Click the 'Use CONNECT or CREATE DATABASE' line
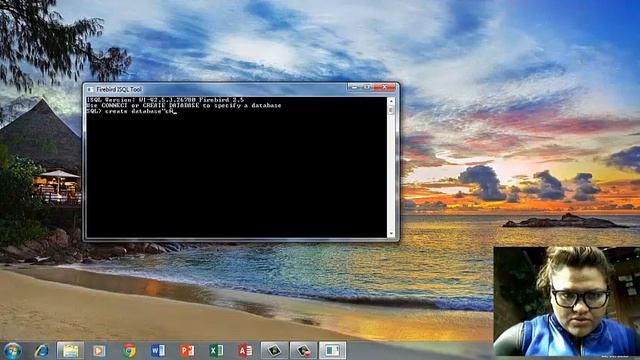The height and width of the screenshot is (360, 640). 184,105
